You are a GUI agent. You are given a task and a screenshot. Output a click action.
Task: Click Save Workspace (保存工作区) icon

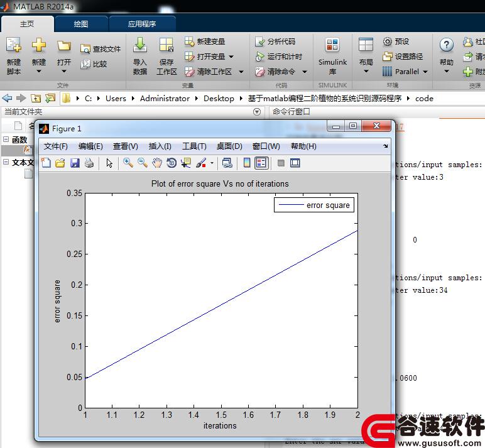tap(166, 45)
